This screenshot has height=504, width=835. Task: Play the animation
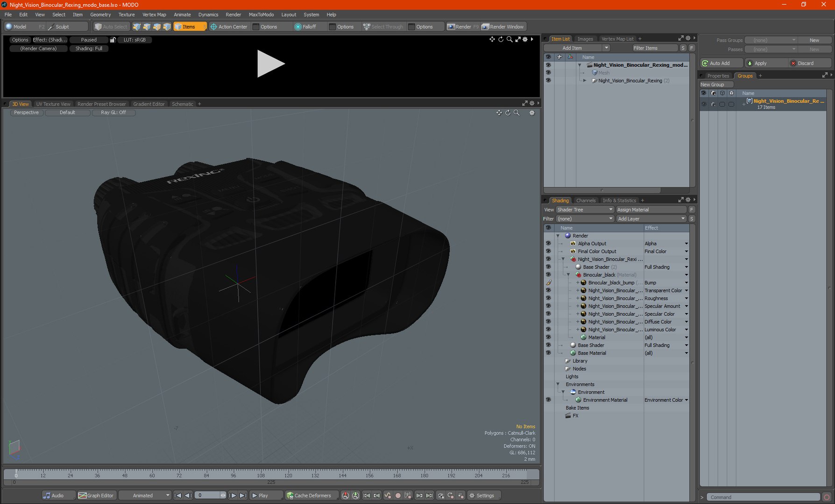pos(266,496)
